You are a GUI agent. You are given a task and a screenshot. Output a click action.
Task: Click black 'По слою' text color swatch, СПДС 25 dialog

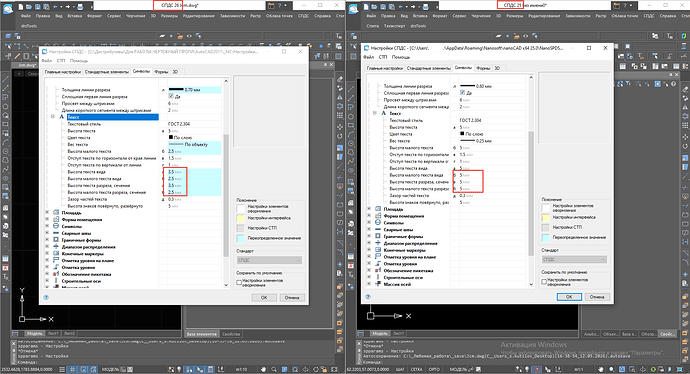(462, 134)
